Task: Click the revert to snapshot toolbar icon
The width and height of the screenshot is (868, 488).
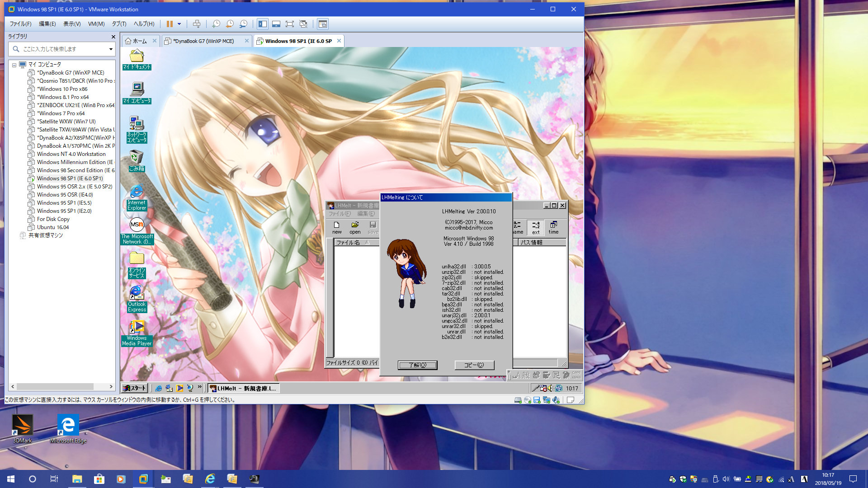Action: pyautogui.click(x=230, y=24)
